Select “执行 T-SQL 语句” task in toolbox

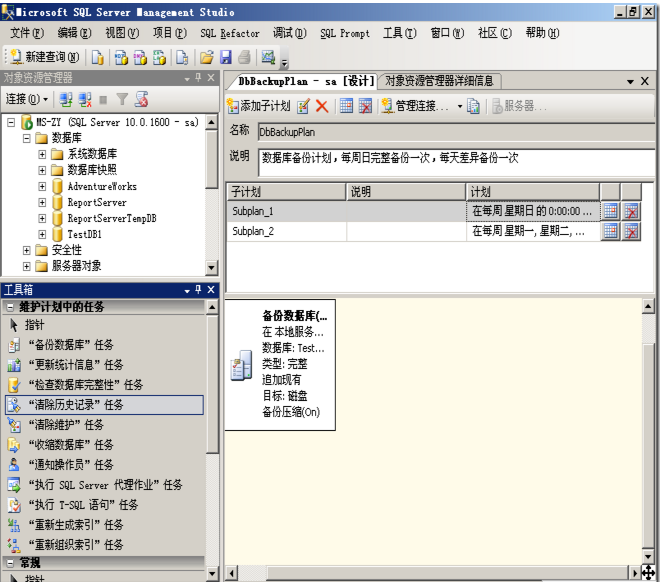104,505
